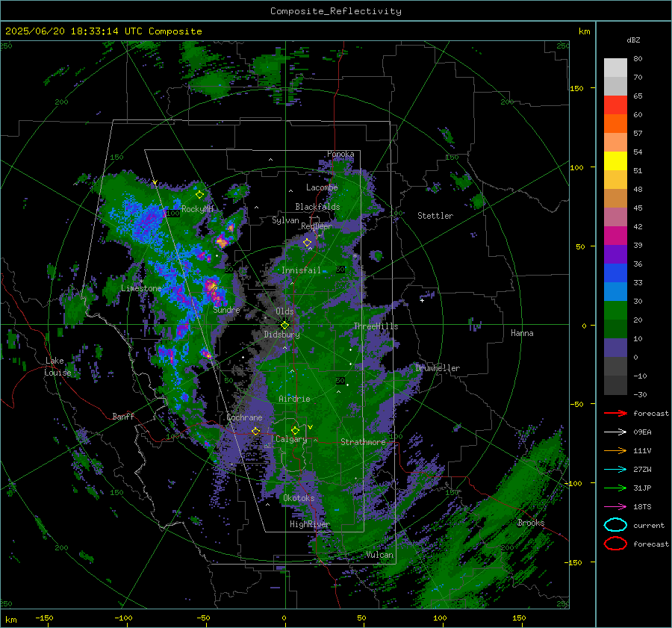Viewport: 672px width, 628px height.
Task: Click the cyan current ellipse icon
Action: coord(615,525)
